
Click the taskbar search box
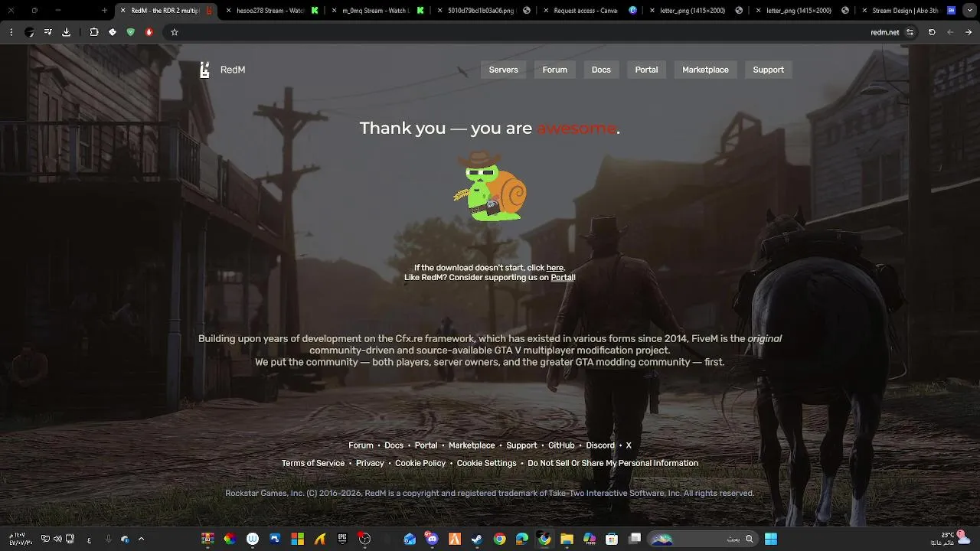point(702,539)
